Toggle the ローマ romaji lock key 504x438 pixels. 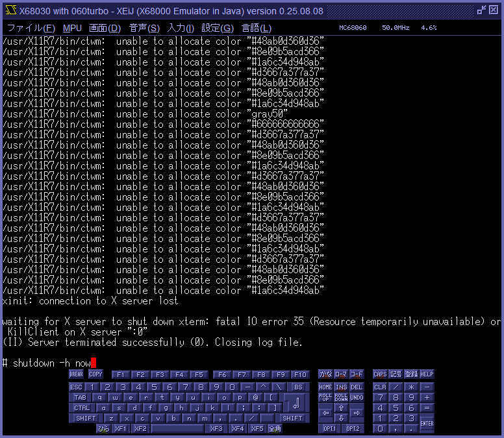[341, 374]
